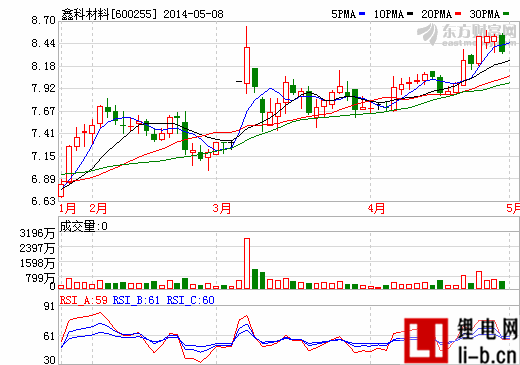Click the tallest red volume bar in March
520x365 pixels.
(247, 263)
